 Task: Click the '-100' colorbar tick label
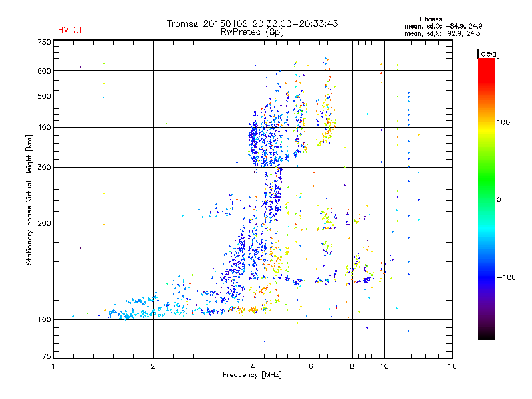506,277
